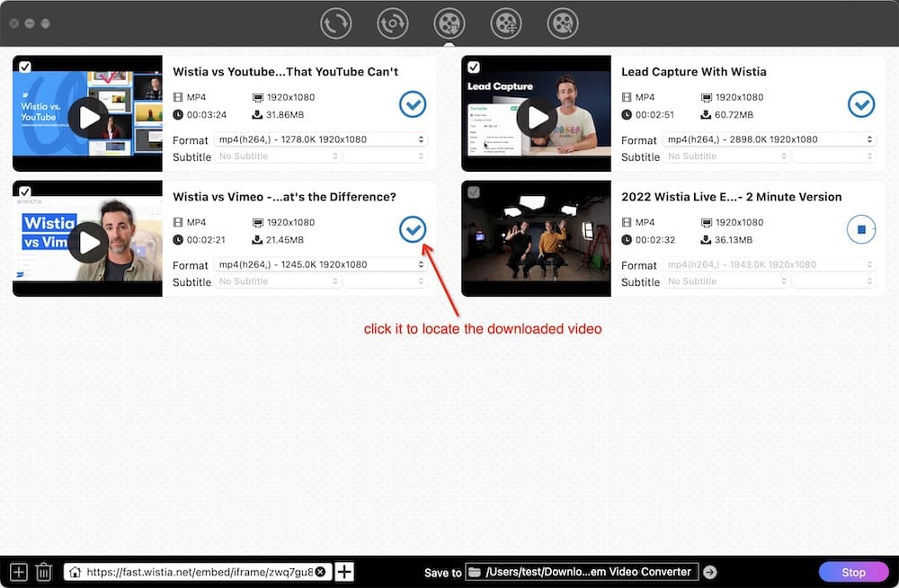Click the trash delete icon

click(x=43, y=572)
